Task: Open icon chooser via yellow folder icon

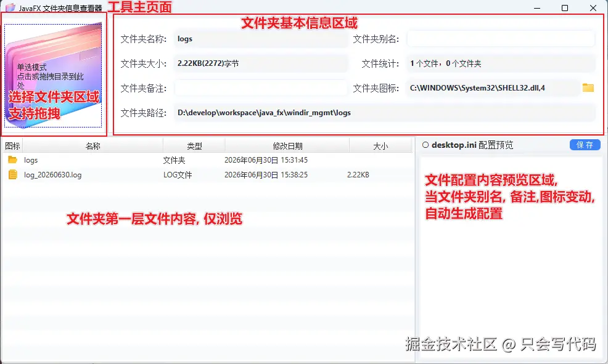Action: (588, 88)
